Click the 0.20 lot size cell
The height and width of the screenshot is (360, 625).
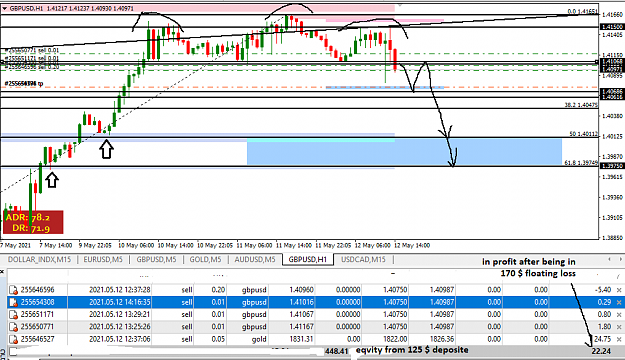(x=218, y=290)
